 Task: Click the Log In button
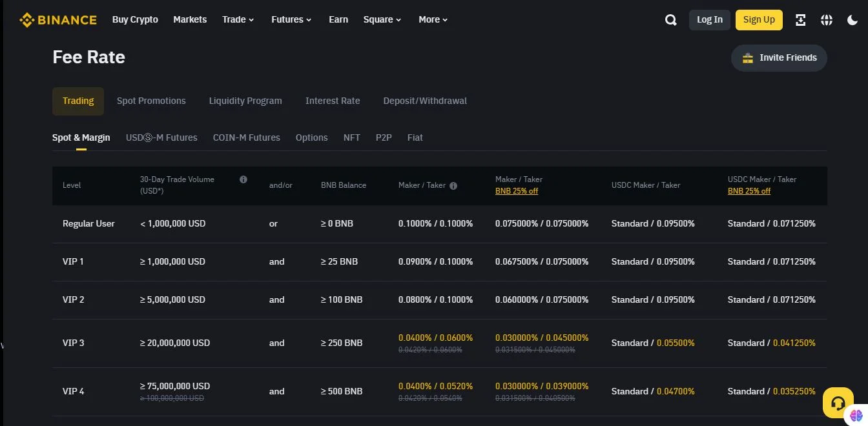point(709,19)
